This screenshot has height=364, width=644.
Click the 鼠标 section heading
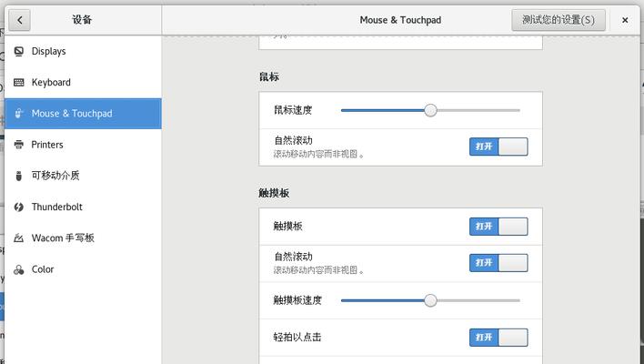coord(269,76)
